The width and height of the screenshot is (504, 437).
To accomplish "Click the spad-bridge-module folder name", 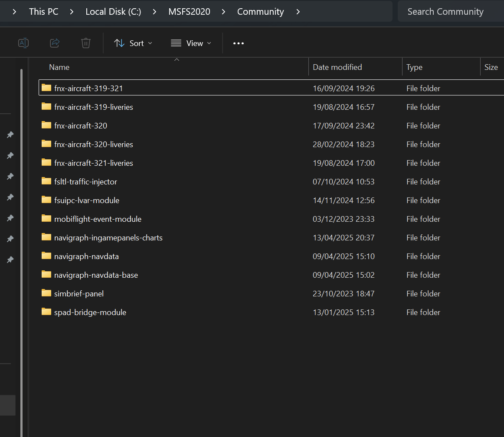I will pyautogui.click(x=90, y=312).
